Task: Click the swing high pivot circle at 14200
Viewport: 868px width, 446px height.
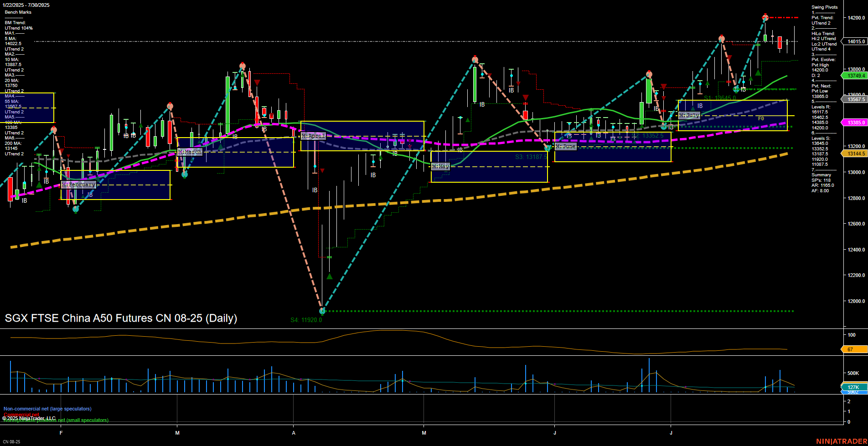Action: click(765, 17)
